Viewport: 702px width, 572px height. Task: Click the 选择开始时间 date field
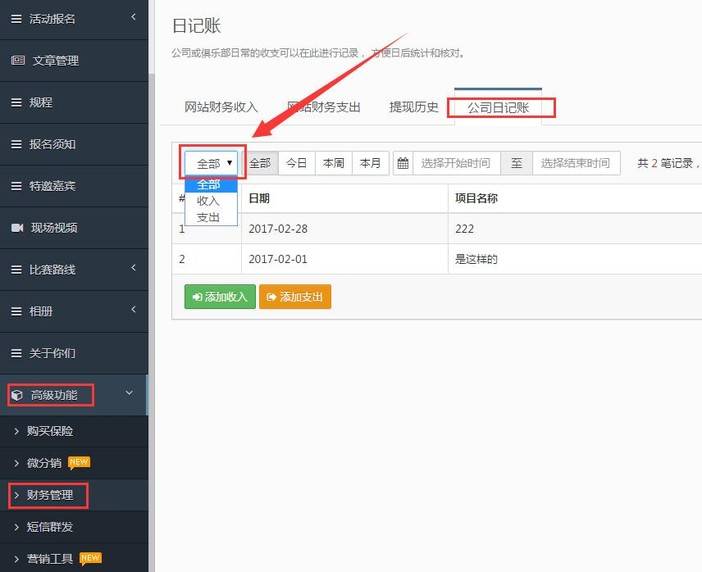tap(455, 163)
